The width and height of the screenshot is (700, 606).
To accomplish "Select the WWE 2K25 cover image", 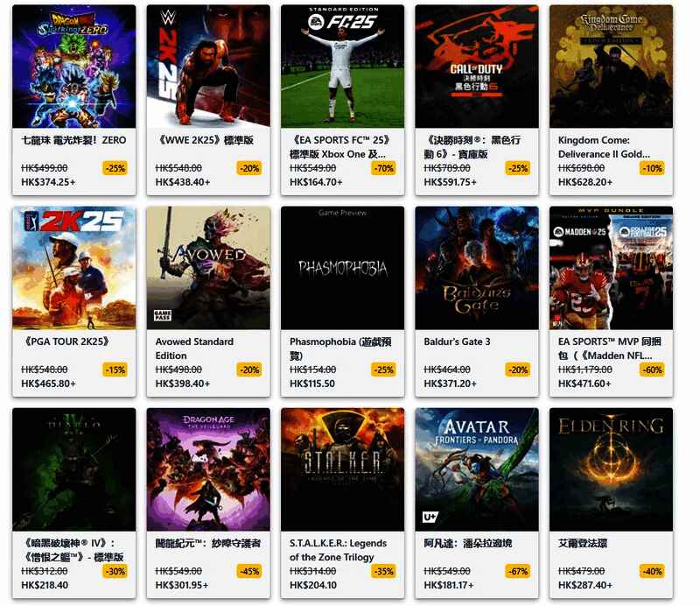I will (x=208, y=67).
